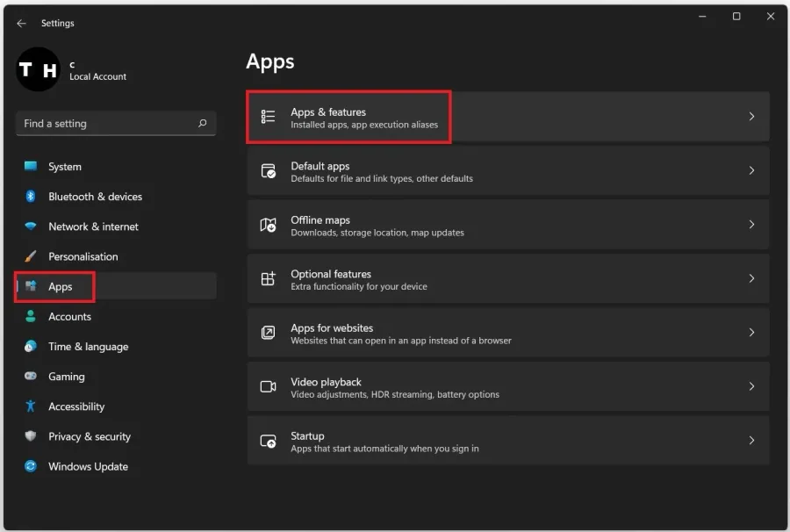Open System settings category

[117, 166]
